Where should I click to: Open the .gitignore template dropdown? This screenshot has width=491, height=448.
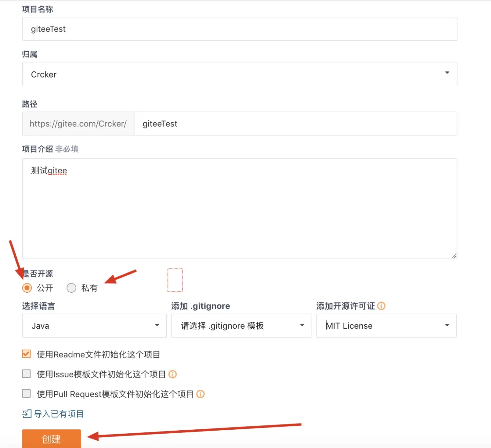(x=242, y=326)
